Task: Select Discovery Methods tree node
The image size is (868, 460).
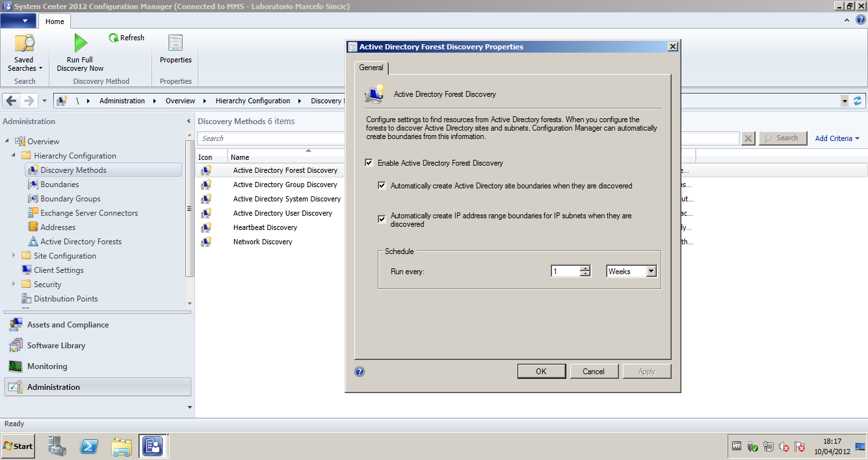Action: coord(103,170)
